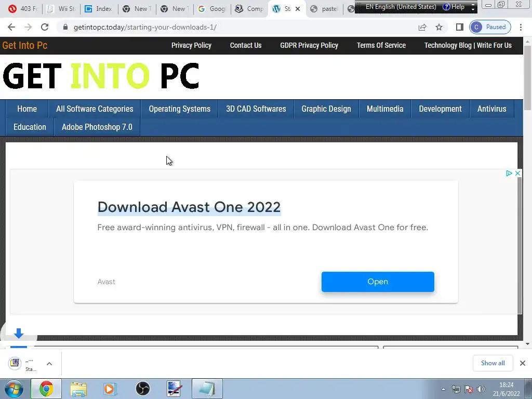
Task: Open the downloaded file item
Action: click(23, 364)
